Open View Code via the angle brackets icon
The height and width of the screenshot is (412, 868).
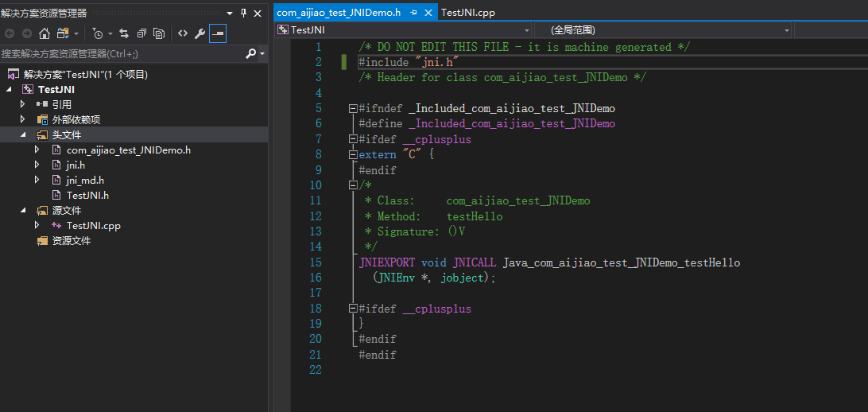point(183,33)
